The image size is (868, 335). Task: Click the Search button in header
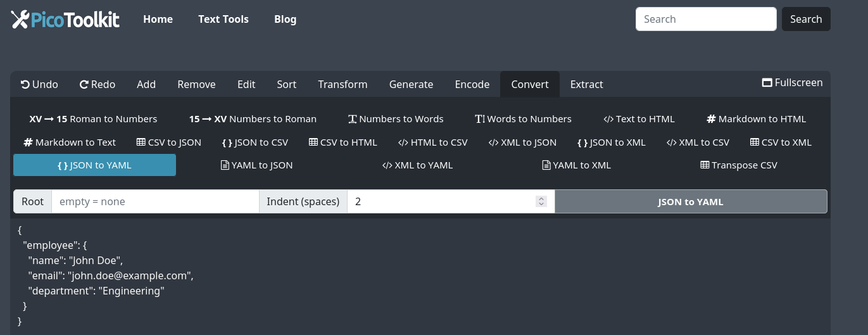805,19
